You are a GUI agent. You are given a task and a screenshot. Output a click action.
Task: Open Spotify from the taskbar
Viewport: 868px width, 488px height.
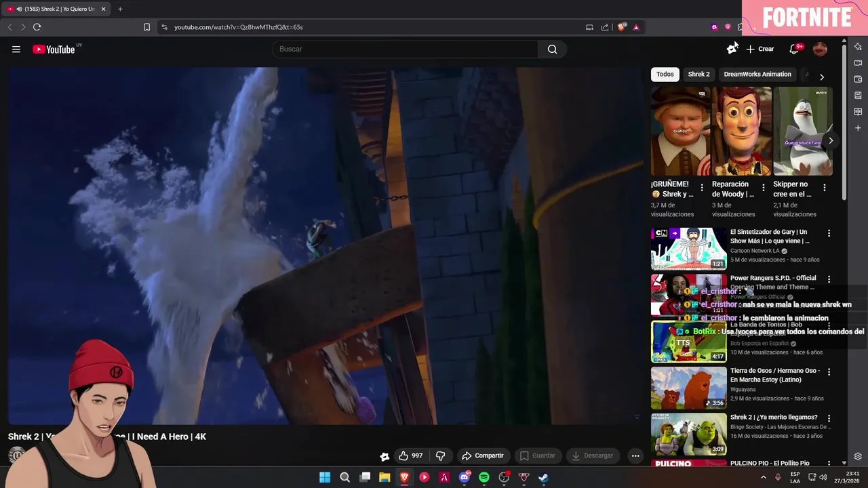tap(484, 477)
